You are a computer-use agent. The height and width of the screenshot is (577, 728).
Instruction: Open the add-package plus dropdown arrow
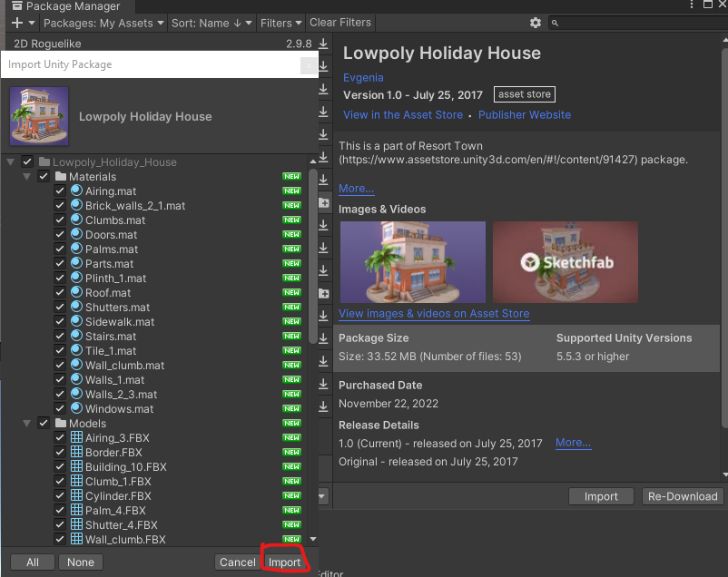click(32, 23)
